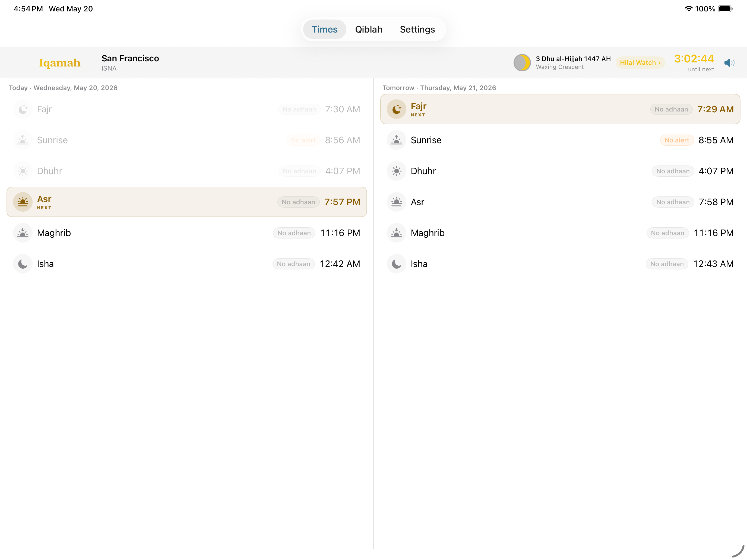The height and width of the screenshot is (560, 747).
Task: Toggle the adhaan sound speaker icon
Action: (x=729, y=63)
